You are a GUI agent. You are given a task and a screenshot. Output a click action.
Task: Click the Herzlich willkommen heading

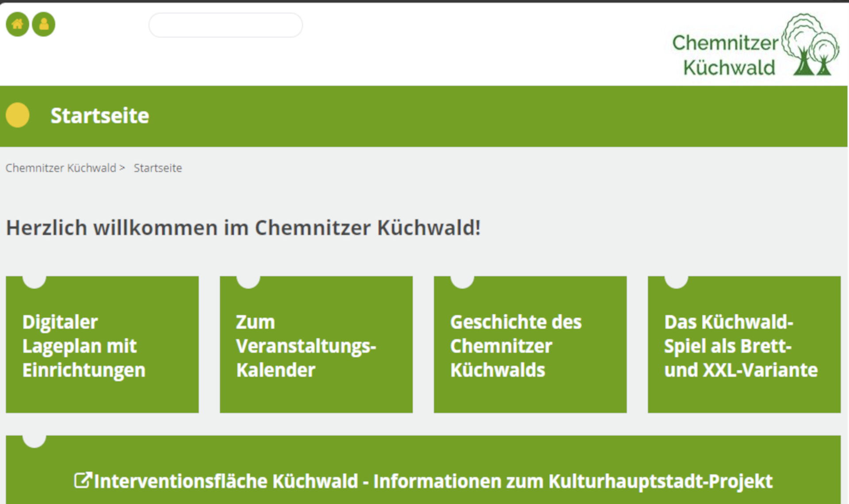(243, 228)
